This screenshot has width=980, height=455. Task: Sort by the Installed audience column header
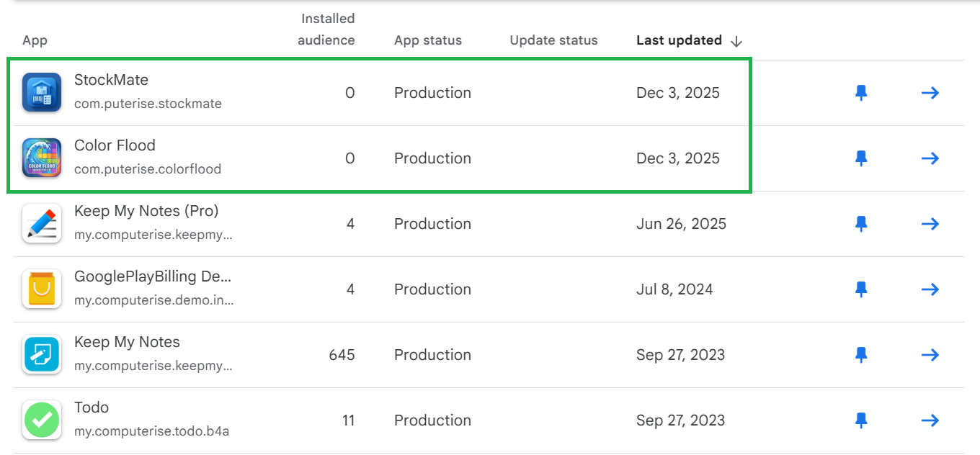point(326,30)
